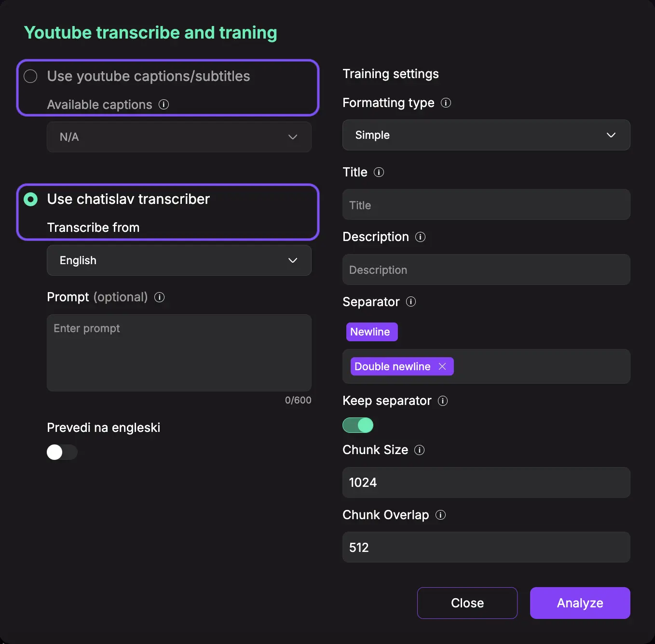Click the Analyze button

click(580, 603)
